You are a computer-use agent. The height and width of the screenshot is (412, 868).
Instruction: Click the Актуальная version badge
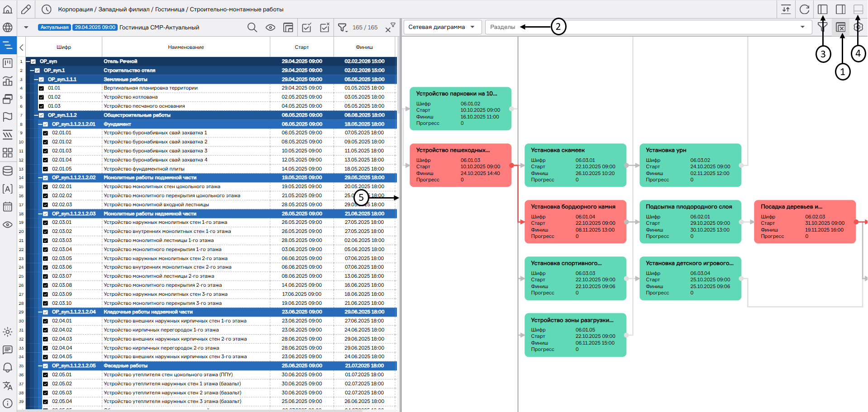(54, 28)
